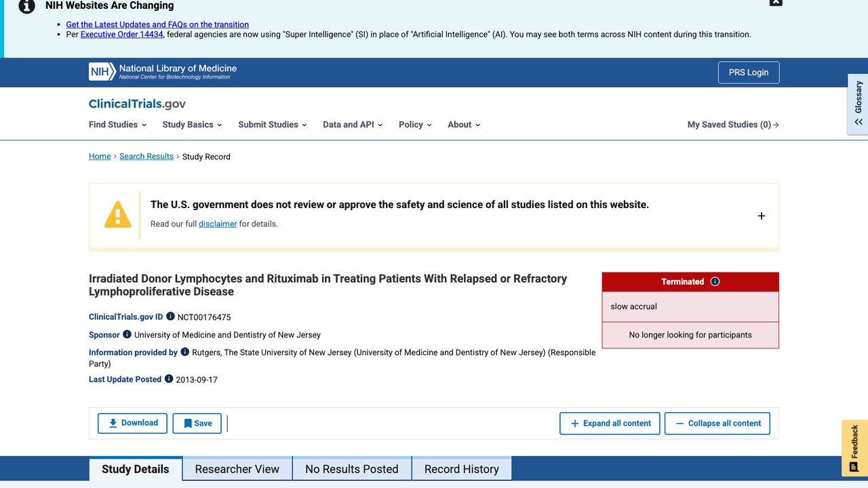Click the info icon next to Information provided by

(184, 352)
